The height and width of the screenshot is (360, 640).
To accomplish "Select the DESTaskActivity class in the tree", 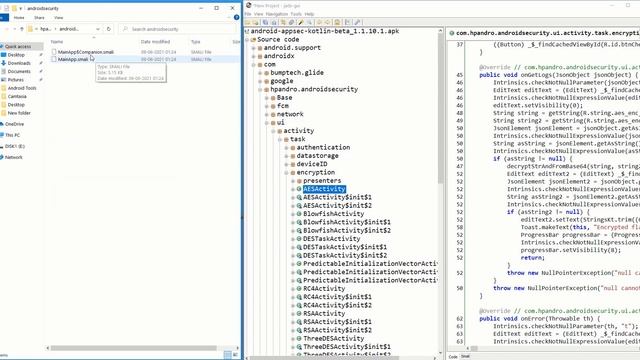I will point(331,239).
